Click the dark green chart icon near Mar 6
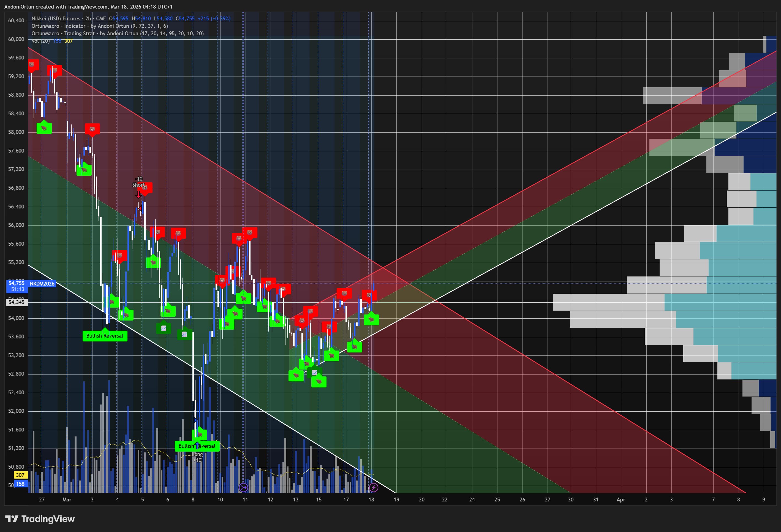This screenshot has height=532, width=781. pyautogui.click(x=164, y=328)
